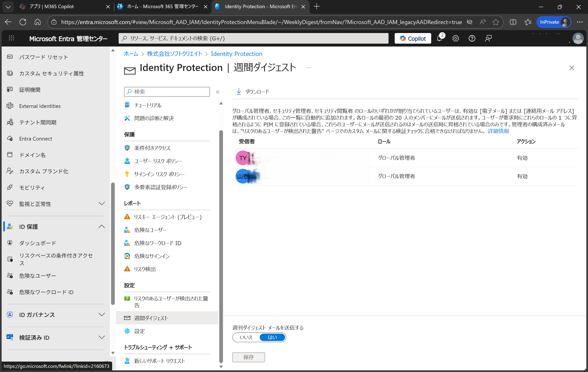588x372 pixels.
Task: Open the help question-mark icon
Action: pos(472,38)
